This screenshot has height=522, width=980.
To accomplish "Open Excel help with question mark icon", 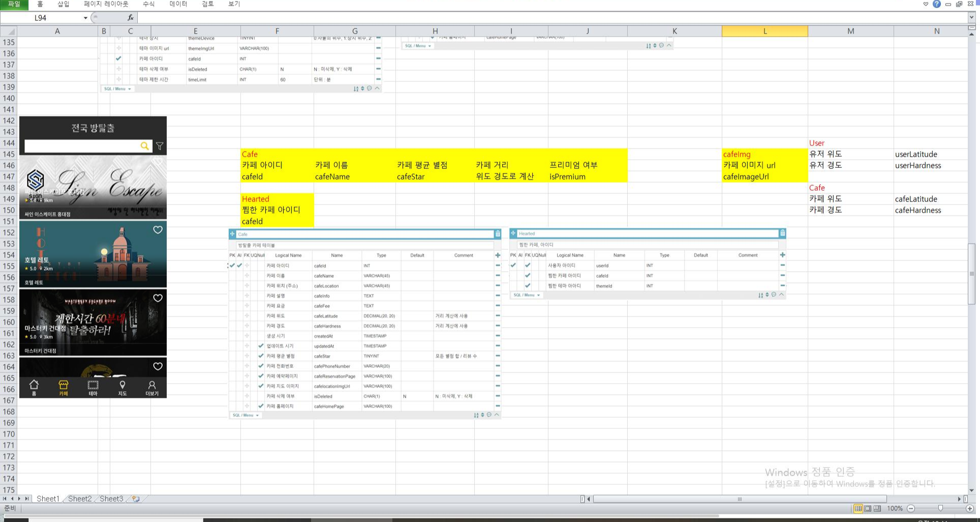I will click(936, 4).
